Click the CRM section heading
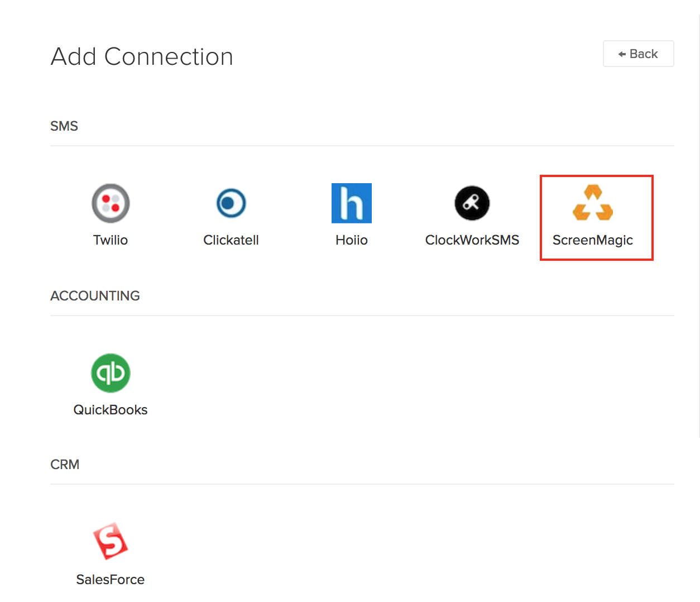Viewport: 700px width, 602px height. pyautogui.click(x=65, y=464)
